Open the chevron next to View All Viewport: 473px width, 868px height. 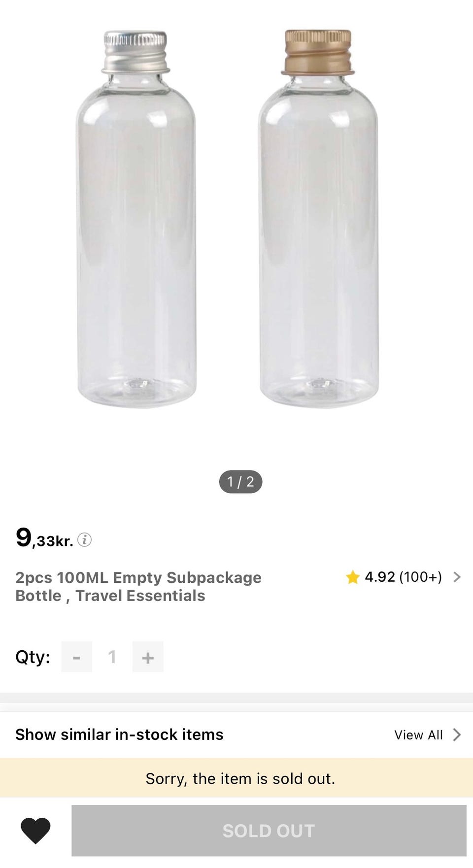[x=457, y=735]
